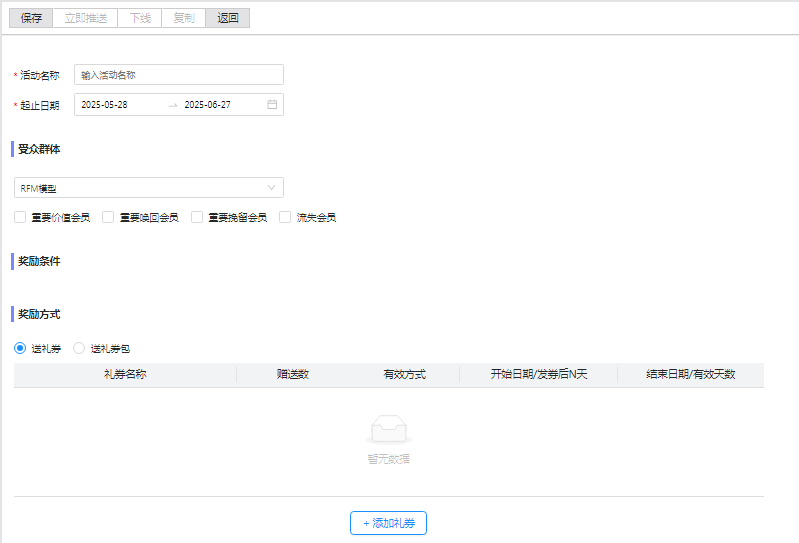
Task: Click the 下线 button
Action: (140, 18)
